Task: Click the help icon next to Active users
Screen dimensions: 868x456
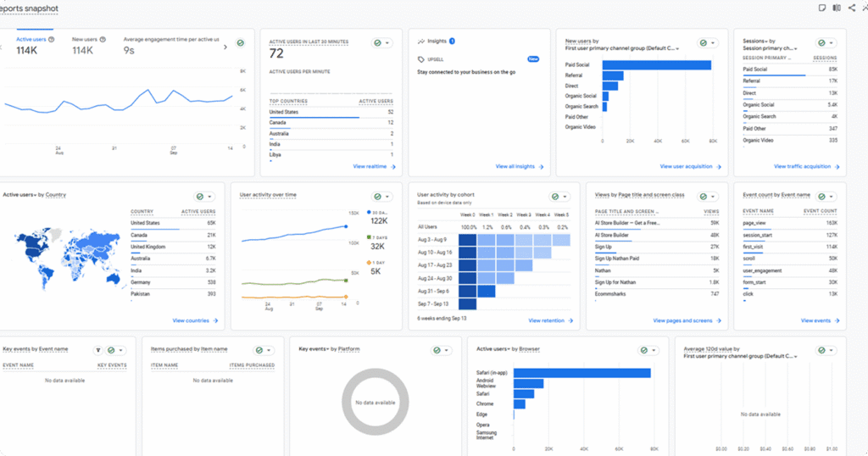Action: [x=53, y=39]
